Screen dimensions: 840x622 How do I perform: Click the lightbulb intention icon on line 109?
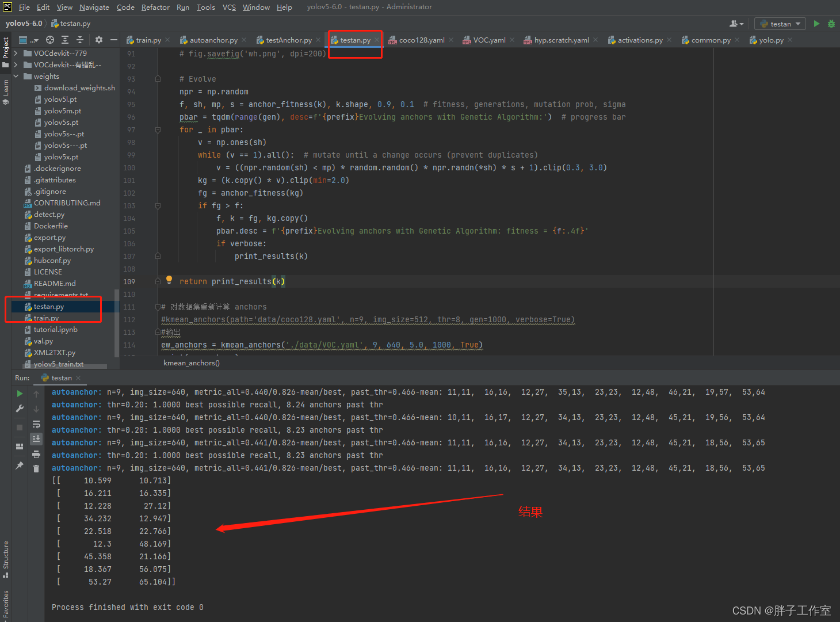click(169, 280)
